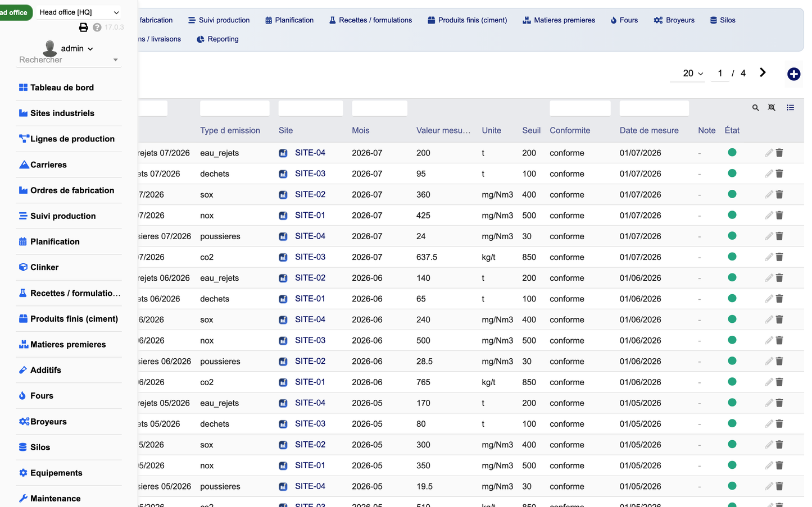
Task: Open Equipements in sidebar
Action: [56, 473]
